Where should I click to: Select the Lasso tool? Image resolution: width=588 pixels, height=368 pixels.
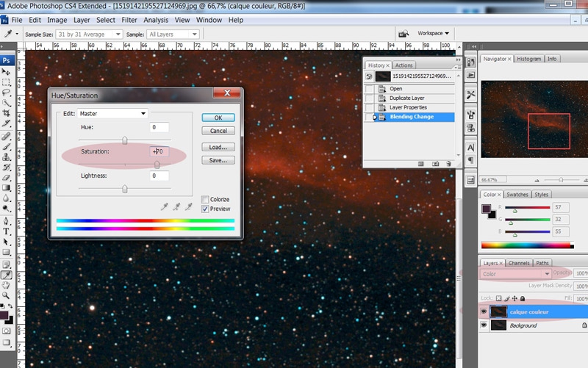tap(6, 93)
